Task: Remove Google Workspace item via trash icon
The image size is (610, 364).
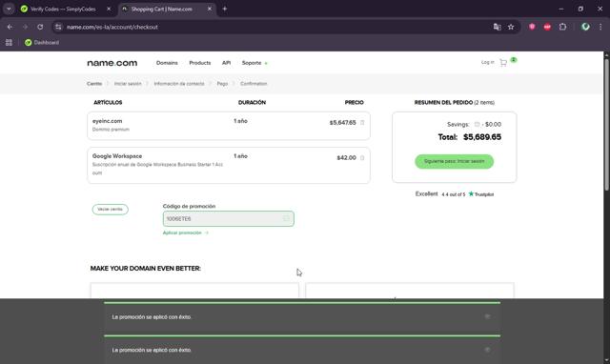Action: [362, 157]
